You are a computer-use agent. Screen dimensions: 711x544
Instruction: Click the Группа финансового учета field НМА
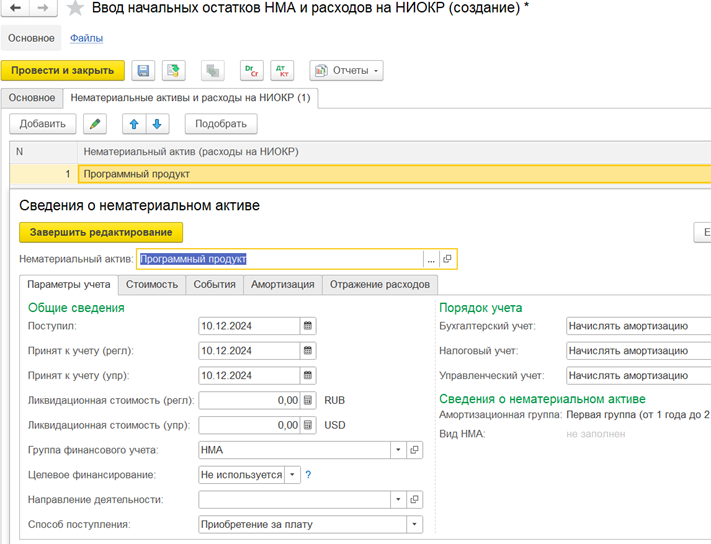(x=294, y=450)
